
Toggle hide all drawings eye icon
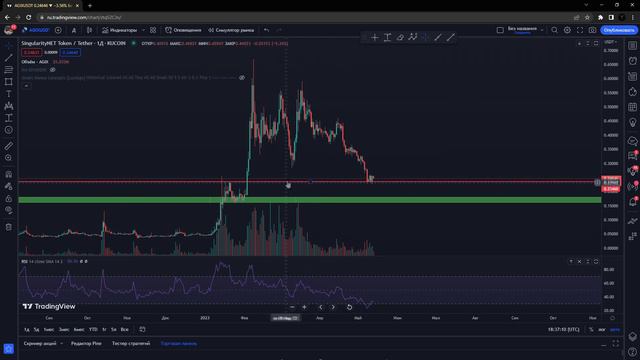(x=9, y=210)
